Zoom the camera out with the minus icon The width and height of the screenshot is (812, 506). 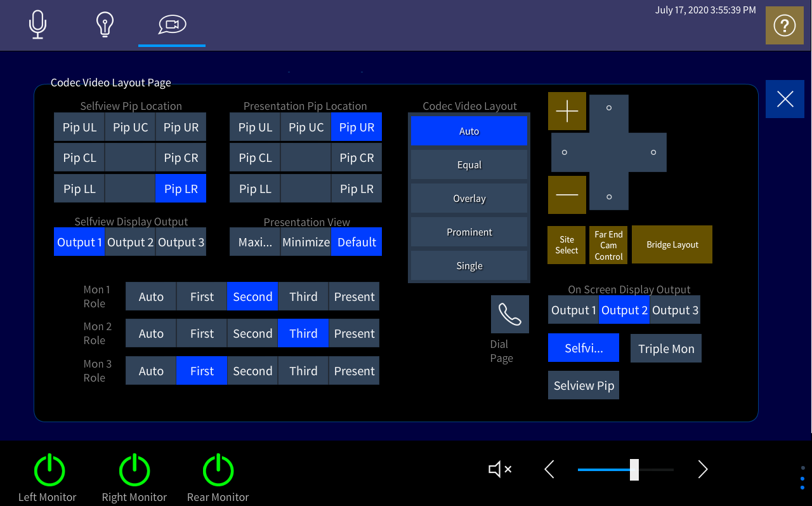click(x=566, y=194)
